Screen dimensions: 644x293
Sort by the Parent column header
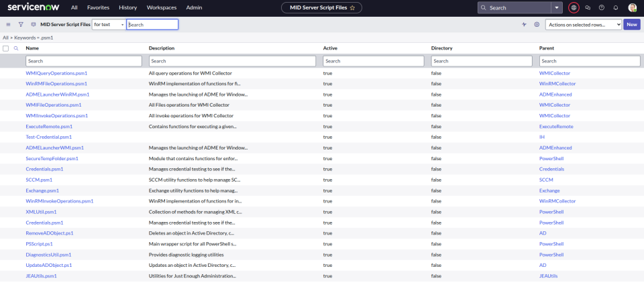pyautogui.click(x=546, y=48)
